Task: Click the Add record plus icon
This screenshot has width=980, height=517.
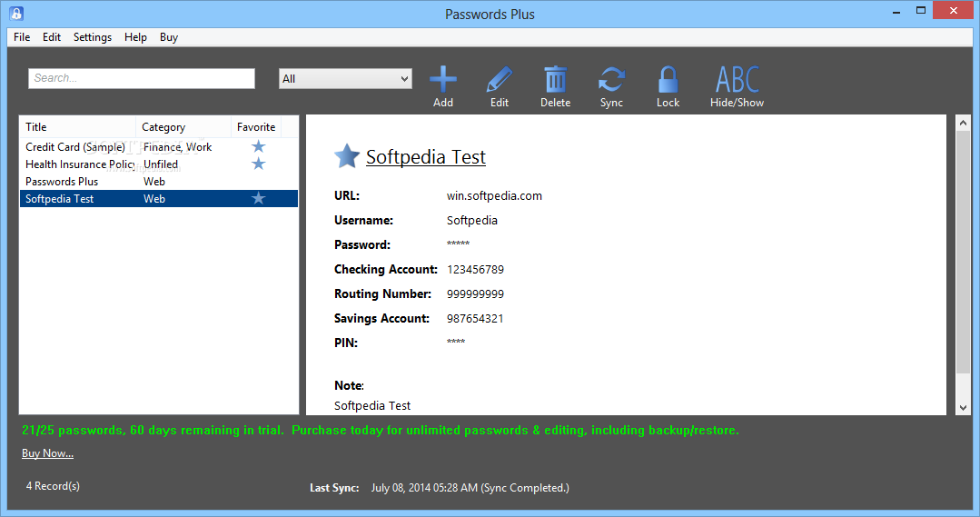Action: tap(443, 80)
